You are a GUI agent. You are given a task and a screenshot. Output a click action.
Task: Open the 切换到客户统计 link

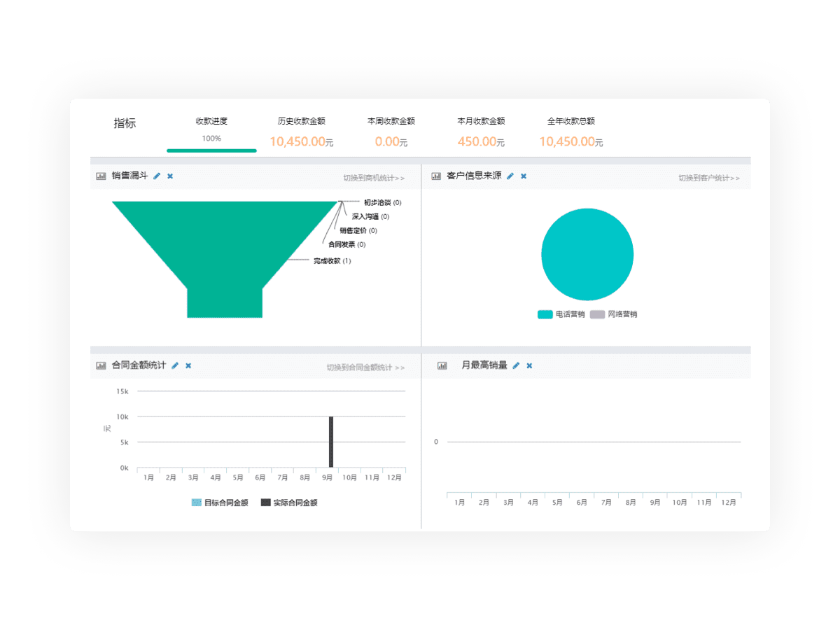(709, 178)
